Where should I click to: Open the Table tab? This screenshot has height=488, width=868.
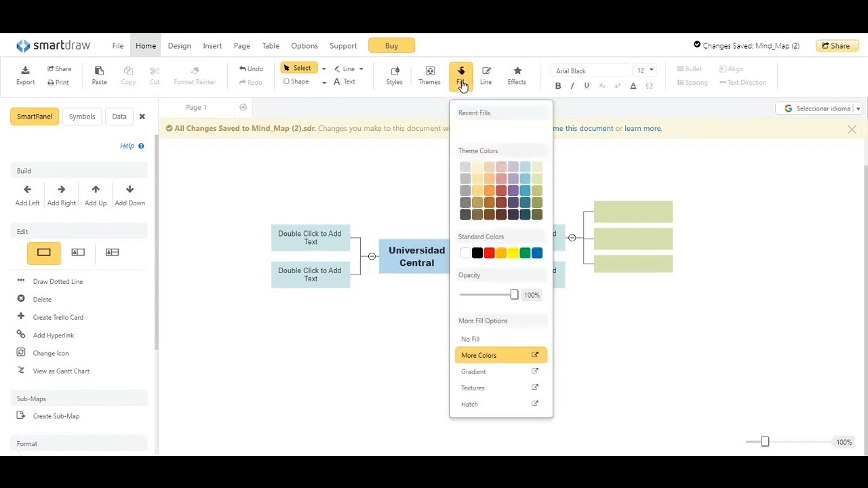click(271, 46)
